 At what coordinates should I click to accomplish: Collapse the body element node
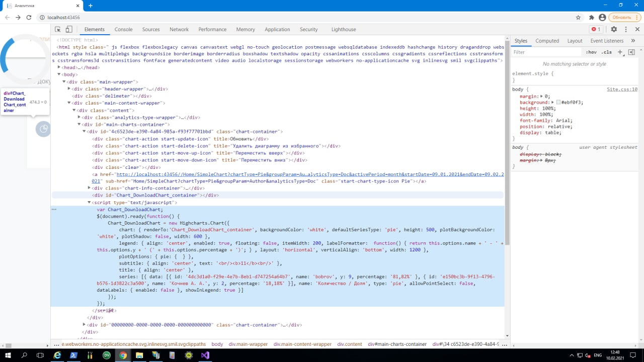pyautogui.click(x=59, y=74)
